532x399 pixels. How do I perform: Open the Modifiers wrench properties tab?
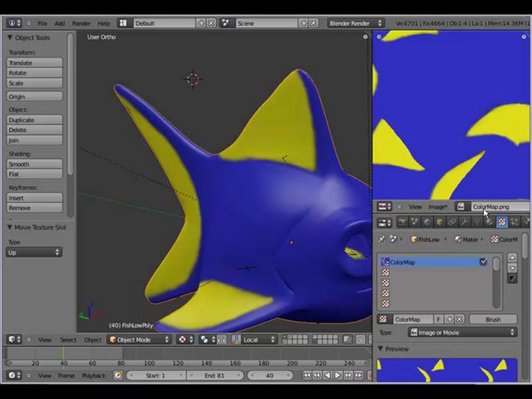coord(464,222)
